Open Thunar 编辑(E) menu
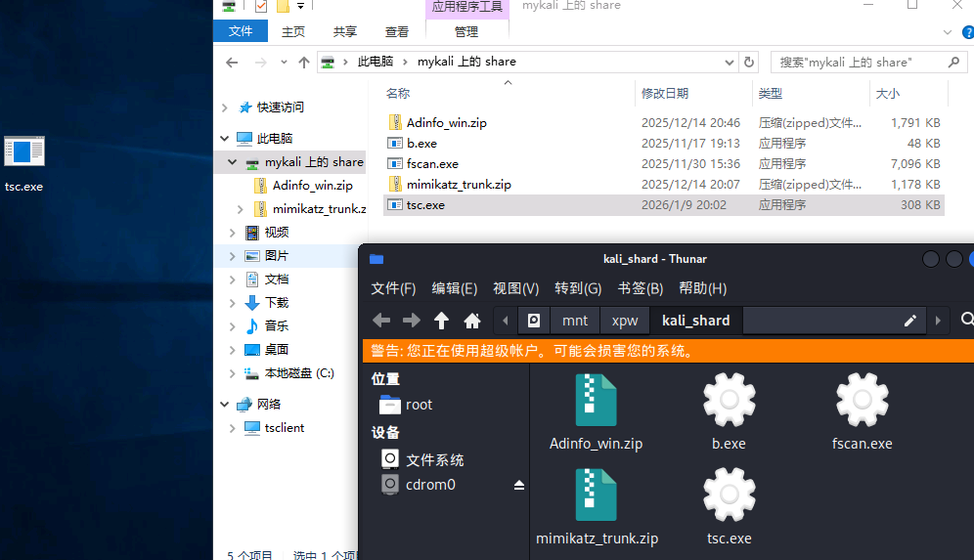This screenshot has height=560, width=974. (454, 288)
